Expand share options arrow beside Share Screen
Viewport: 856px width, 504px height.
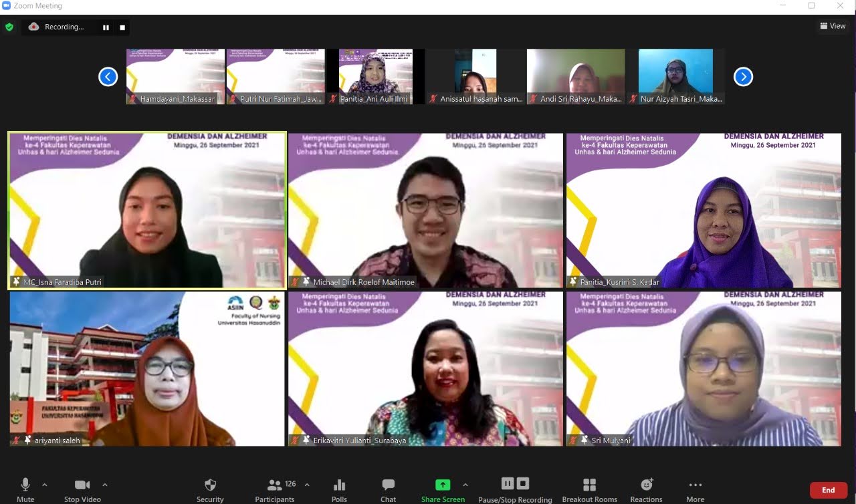465,485
